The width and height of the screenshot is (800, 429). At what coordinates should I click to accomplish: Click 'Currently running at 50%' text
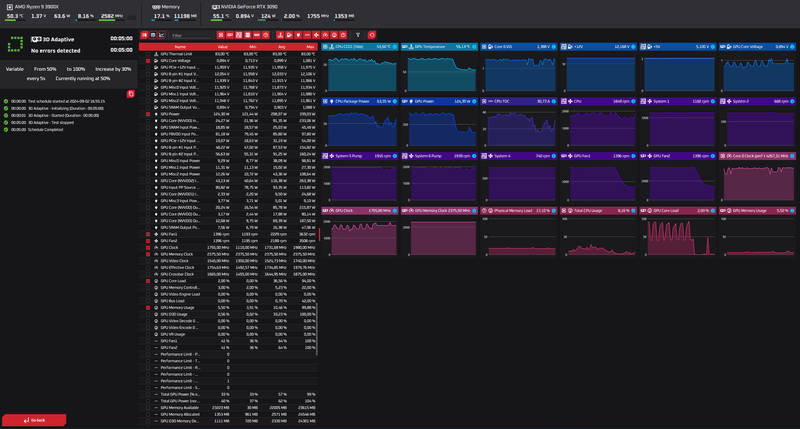tap(83, 79)
